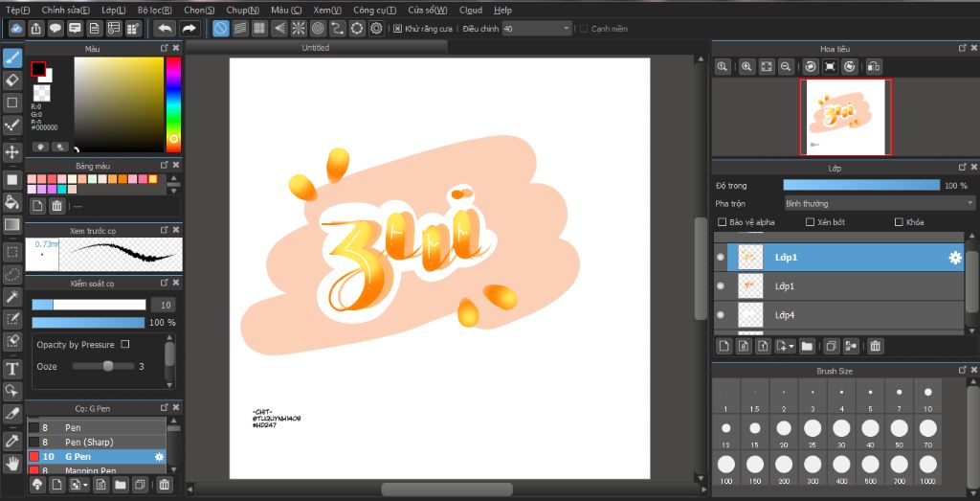Viewport: 980px width, 501px height.
Task: Add a layer folder in Lớp panel
Action: pos(807,345)
